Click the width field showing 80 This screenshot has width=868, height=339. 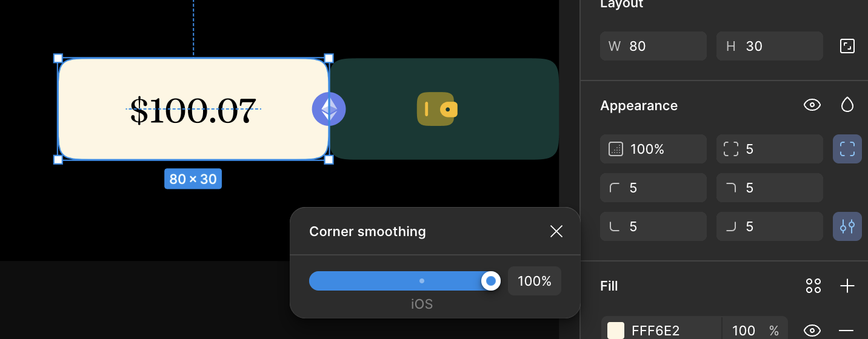pos(653,46)
